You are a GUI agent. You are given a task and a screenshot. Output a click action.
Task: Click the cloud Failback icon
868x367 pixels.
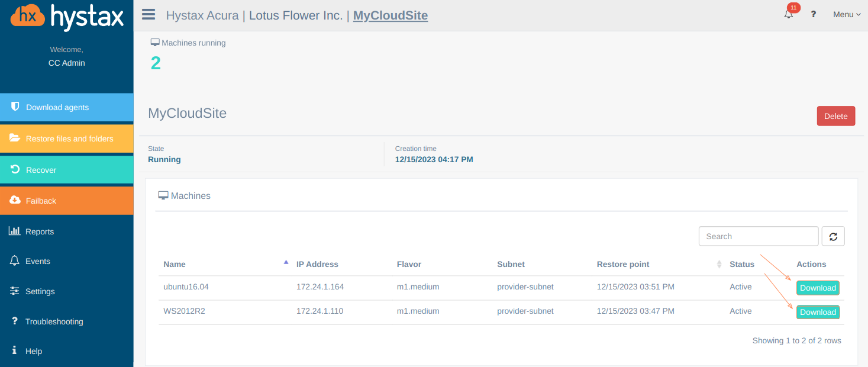(15, 200)
